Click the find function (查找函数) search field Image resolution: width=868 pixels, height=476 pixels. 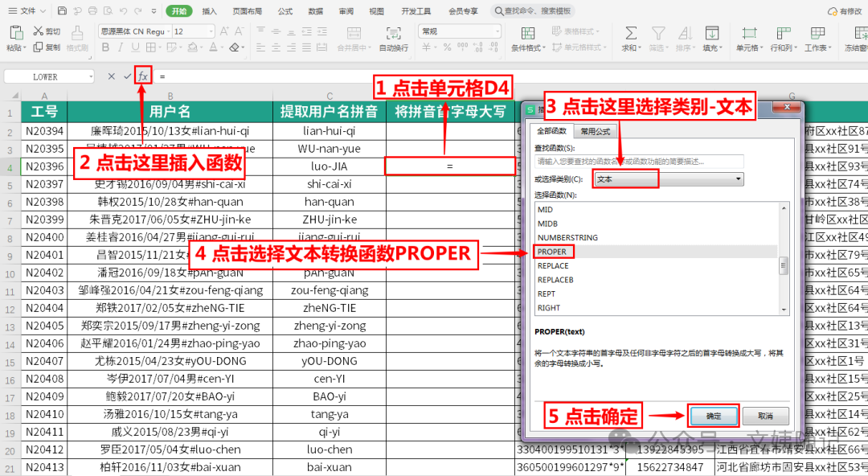coord(639,162)
